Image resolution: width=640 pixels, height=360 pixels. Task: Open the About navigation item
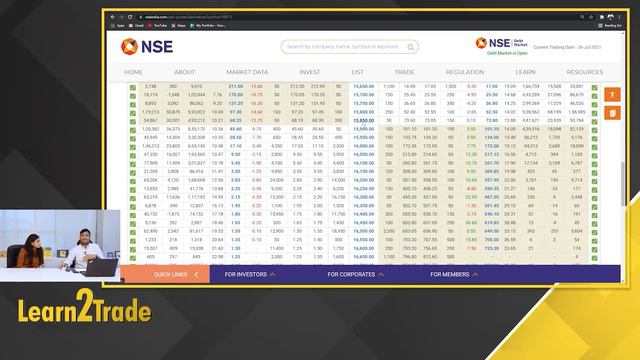click(x=184, y=72)
